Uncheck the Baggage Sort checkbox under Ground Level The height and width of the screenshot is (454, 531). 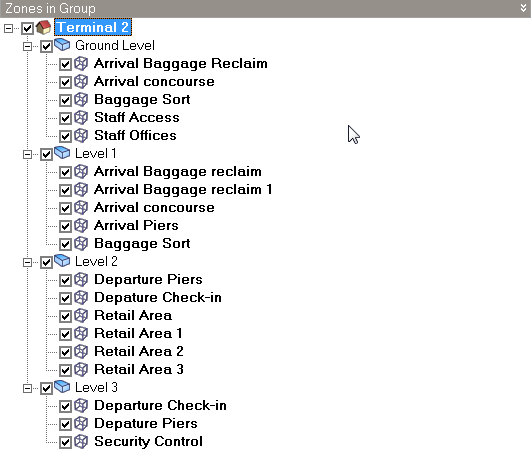(65, 100)
